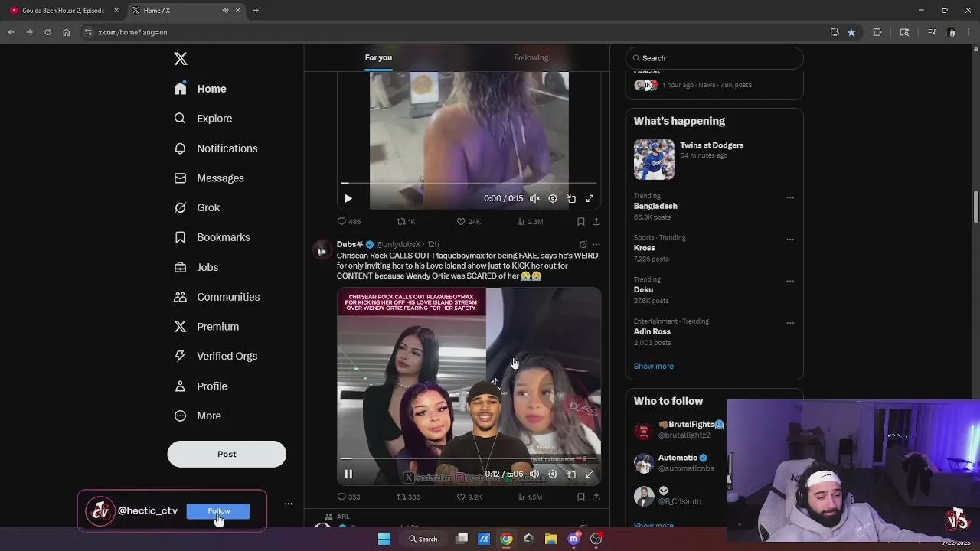The image size is (980, 551).
Task: Click the X logo in the sidebar
Action: click(x=180, y=59)
